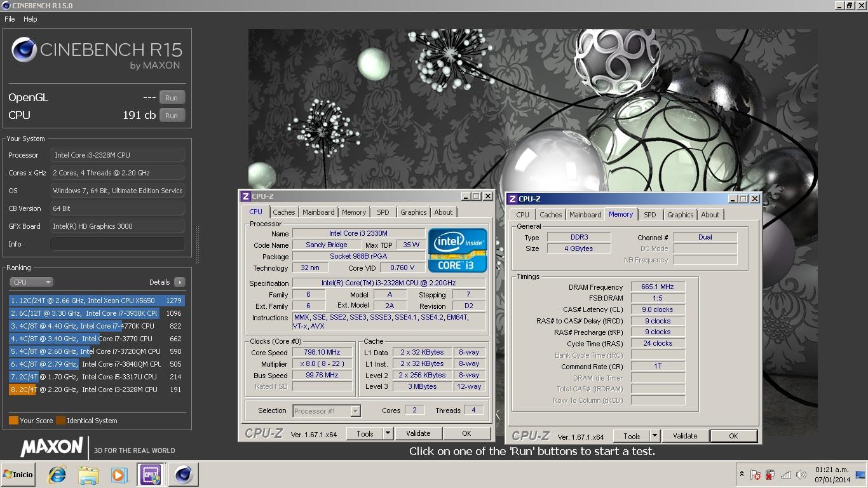This screenshot has width=868, height=488.
Task: Switch to About tab in left CPU-Z
Action: click(x=444, y=212)
